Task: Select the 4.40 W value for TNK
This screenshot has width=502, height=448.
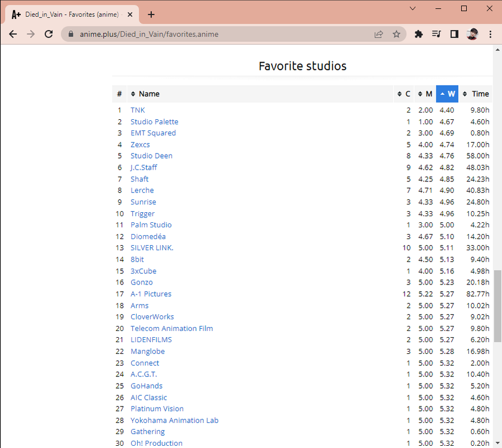Action: tap(447, 110)
